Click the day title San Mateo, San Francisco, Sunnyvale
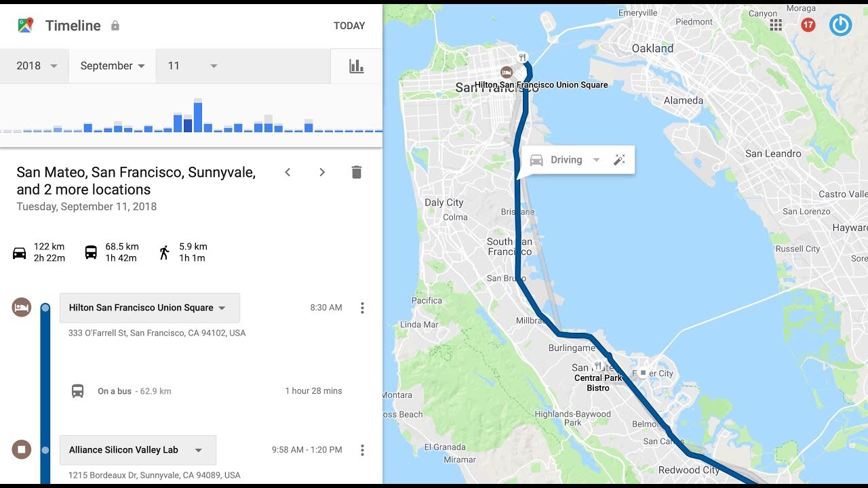 tap(136, 181)
